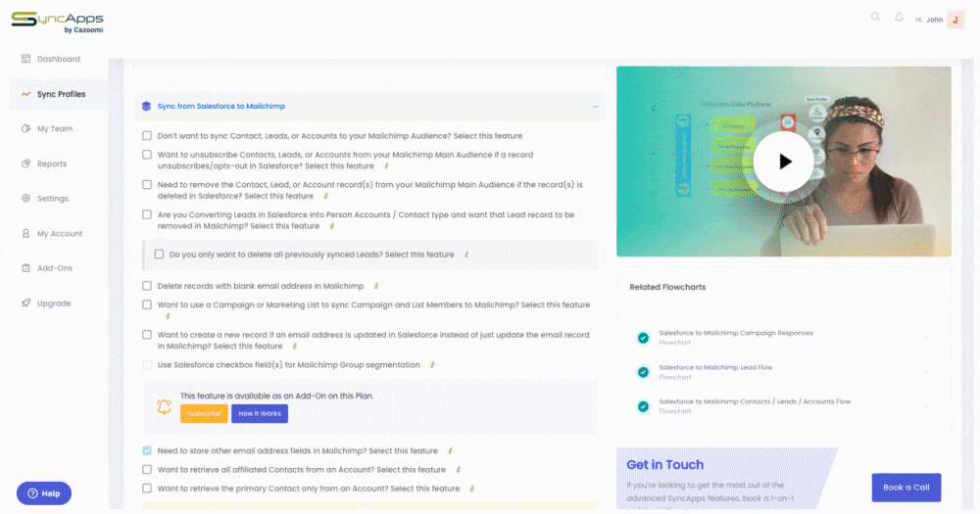Click check icon for Campaign Responses flowchart
The width and height of the screenshot is (980, 514).
pyautogui.click(x=643, y=338)
